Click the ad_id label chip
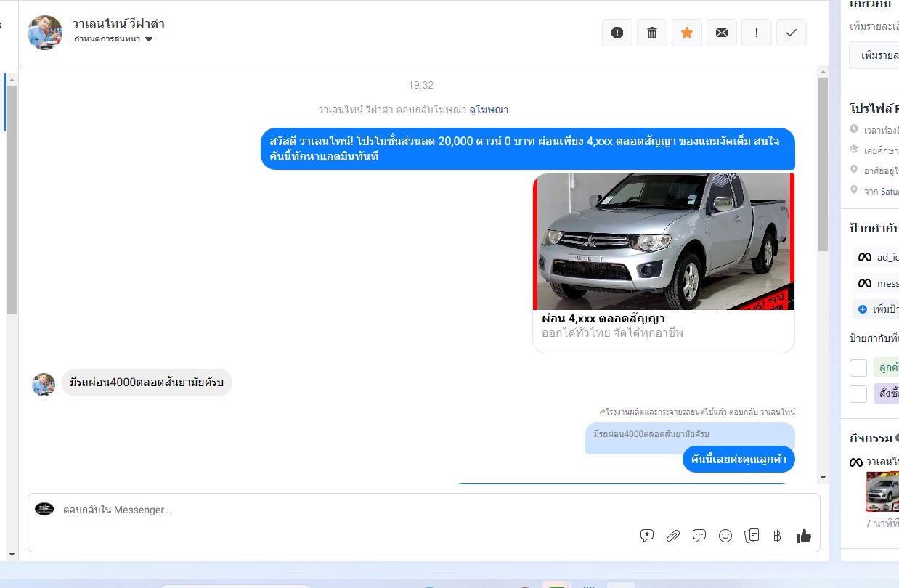899x588 pixels. click(876, 257)
